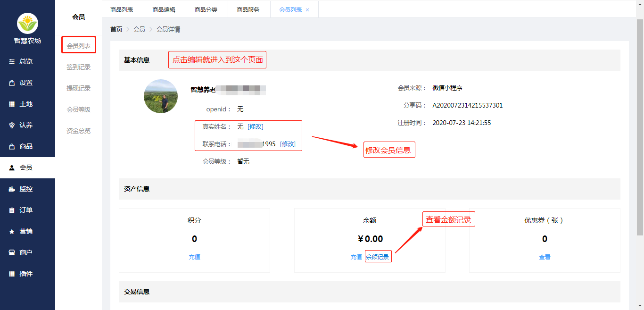Click the 监控 camera icon
The height and width of the screenshot is (310, 644).
12,189
